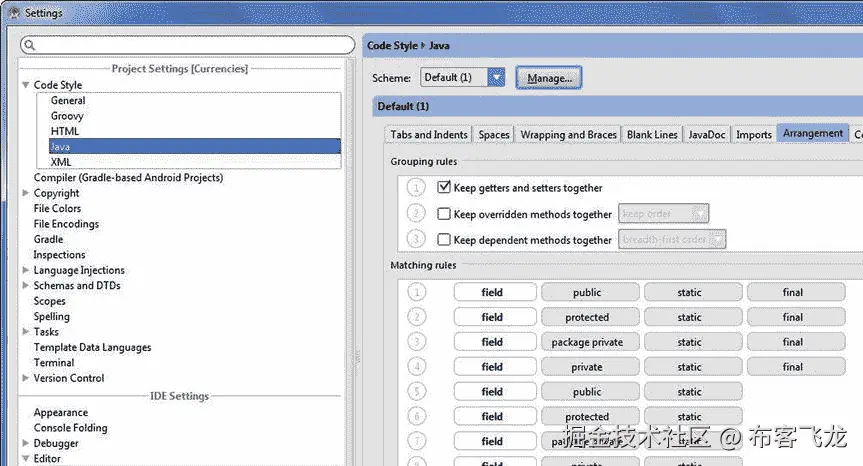
Task: Open the Blank Lines tab
Action: click(652, 135)
